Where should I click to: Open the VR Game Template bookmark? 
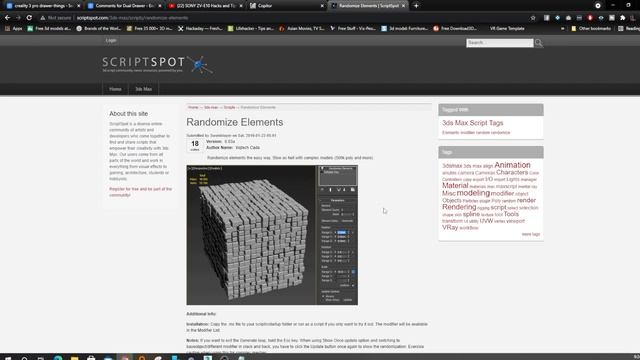507,29
